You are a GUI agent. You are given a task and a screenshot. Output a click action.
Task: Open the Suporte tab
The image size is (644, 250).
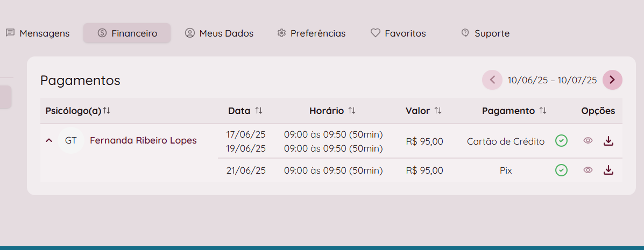[485, 33]
